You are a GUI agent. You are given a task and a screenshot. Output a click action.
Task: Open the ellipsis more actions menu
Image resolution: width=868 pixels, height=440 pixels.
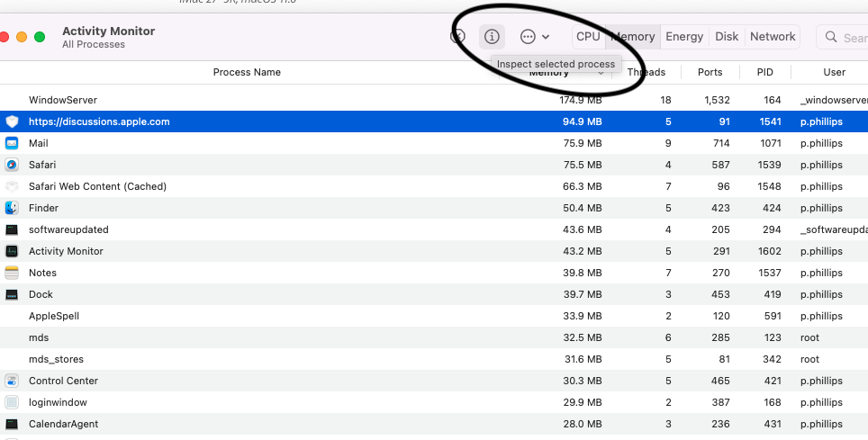[534, 37]
